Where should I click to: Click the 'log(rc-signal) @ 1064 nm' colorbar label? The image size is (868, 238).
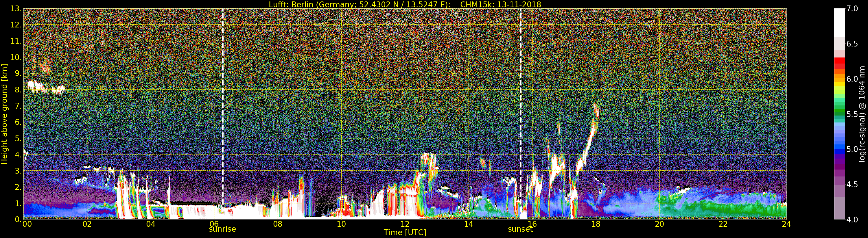coord(862,114)
